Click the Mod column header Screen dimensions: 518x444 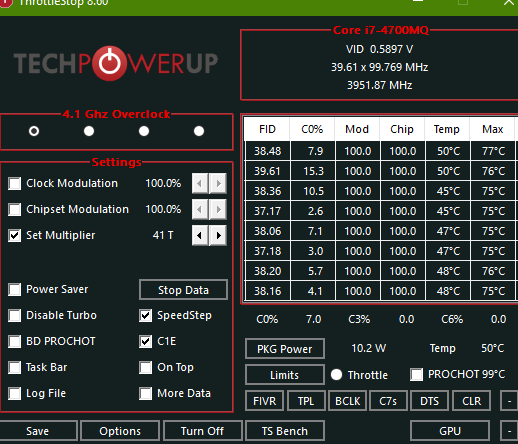pyautogui.click(x=357, y=129)
